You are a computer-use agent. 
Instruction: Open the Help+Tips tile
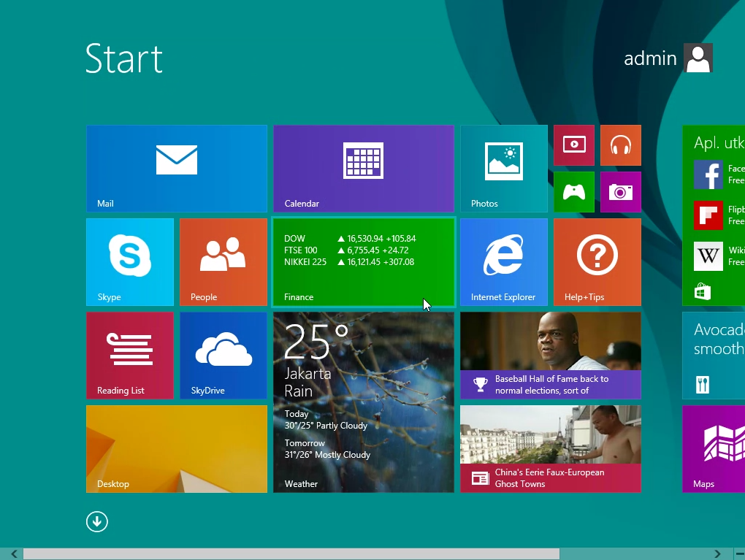click(x=597, y=261)
